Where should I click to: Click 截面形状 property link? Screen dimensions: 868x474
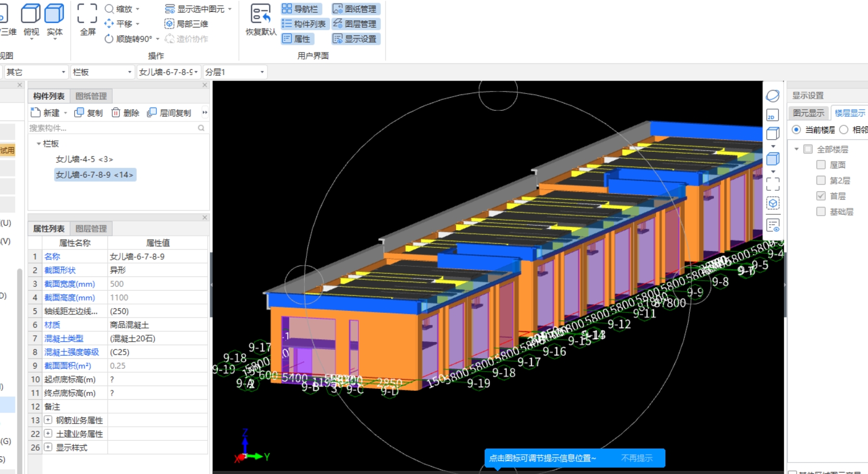click(60, 270)
